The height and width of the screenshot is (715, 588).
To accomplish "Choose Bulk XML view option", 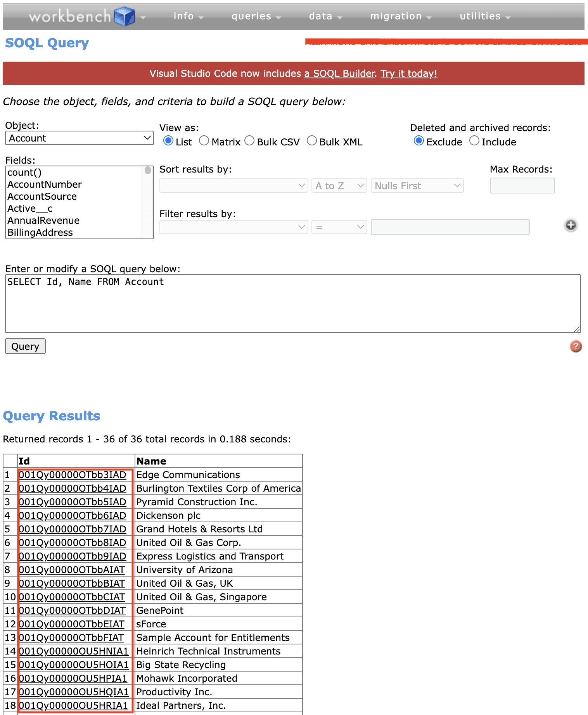I will click(x=312, y=141).
